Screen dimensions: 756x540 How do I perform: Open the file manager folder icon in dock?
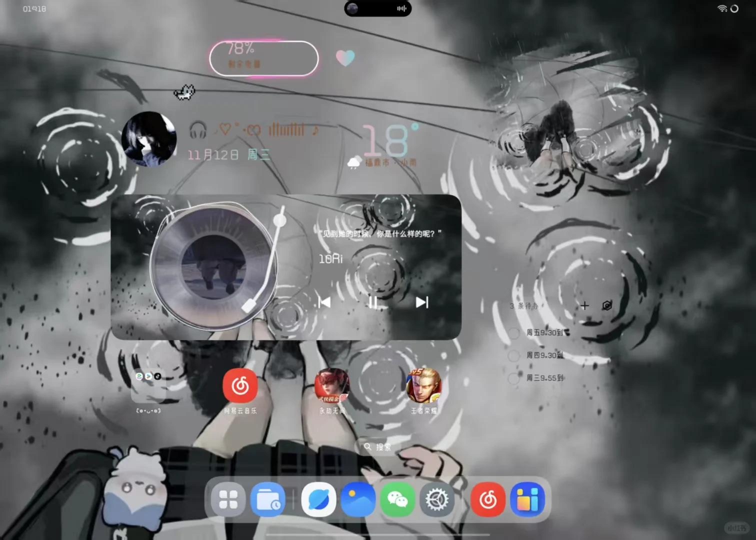[x=267, y=499]
